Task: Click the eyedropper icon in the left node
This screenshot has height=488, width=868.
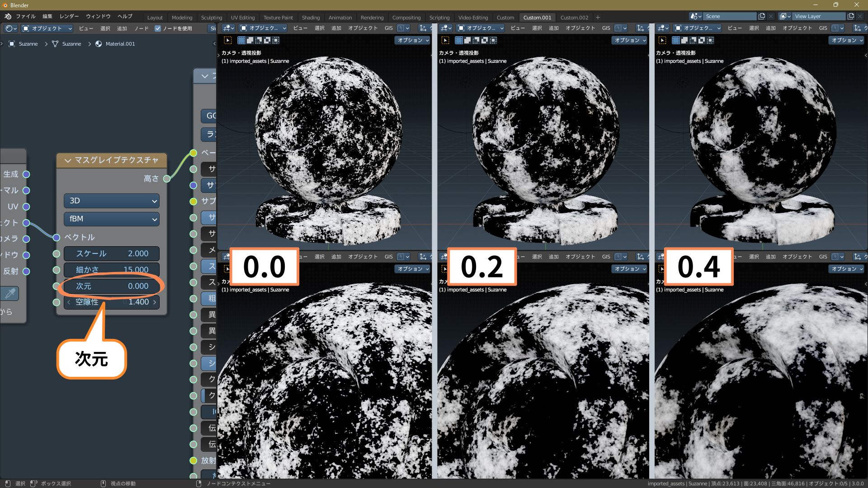Action: click(10, 294)
